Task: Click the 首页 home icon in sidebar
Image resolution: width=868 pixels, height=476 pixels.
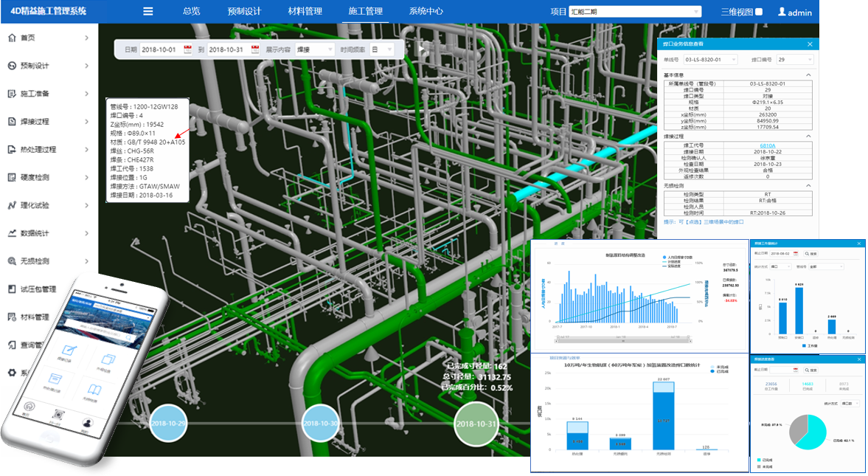Action: pos(12,38)
